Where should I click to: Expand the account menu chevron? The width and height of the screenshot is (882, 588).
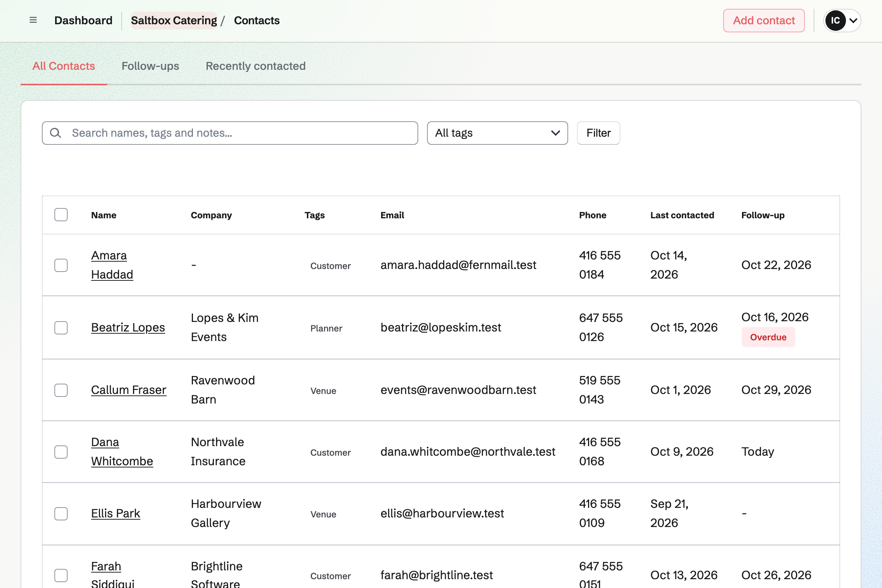[x=853, y=20]
